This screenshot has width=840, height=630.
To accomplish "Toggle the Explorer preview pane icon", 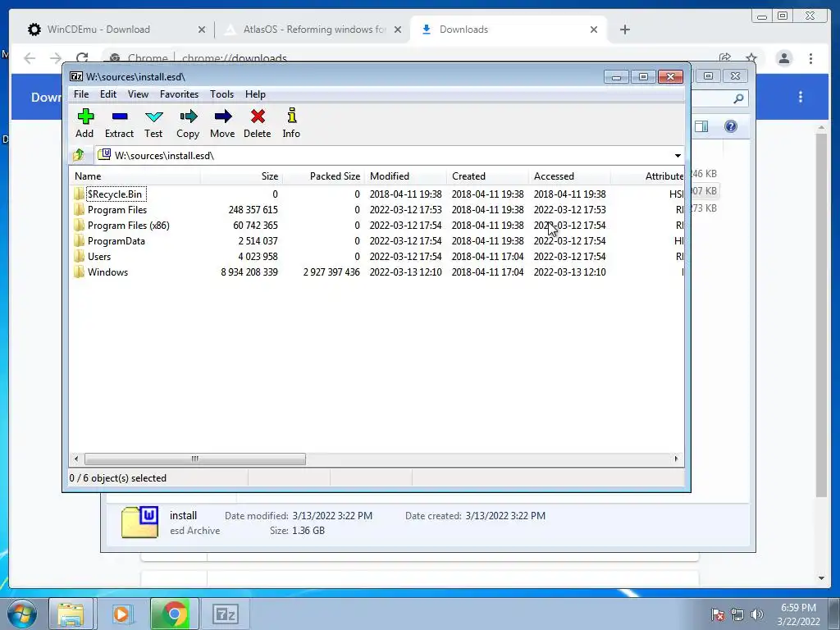I will [x=701, y=126].
